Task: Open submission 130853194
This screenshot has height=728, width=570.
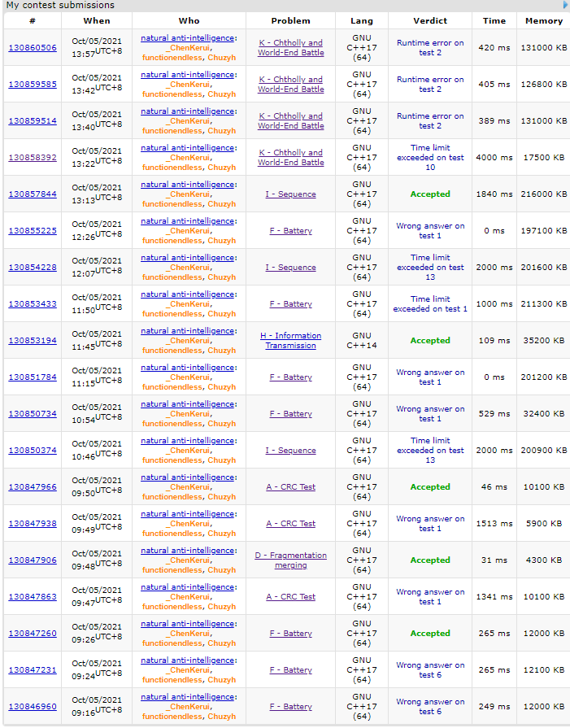Action: coord(33,341)
